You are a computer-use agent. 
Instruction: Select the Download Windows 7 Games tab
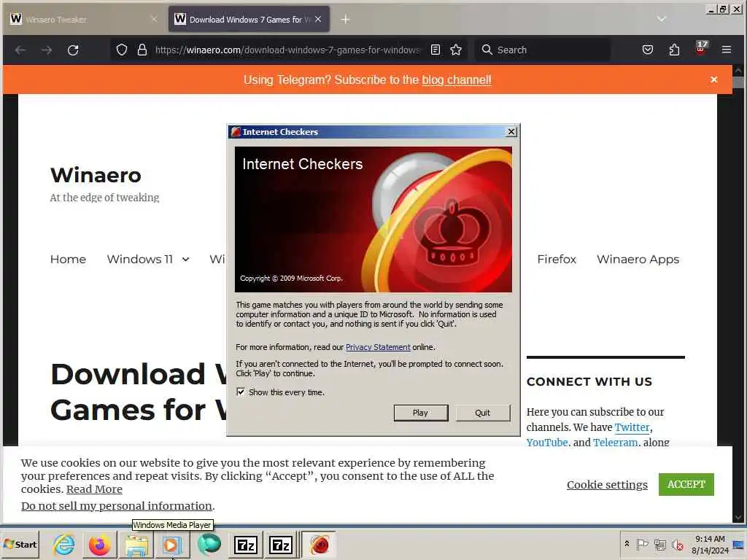[249, 20]
